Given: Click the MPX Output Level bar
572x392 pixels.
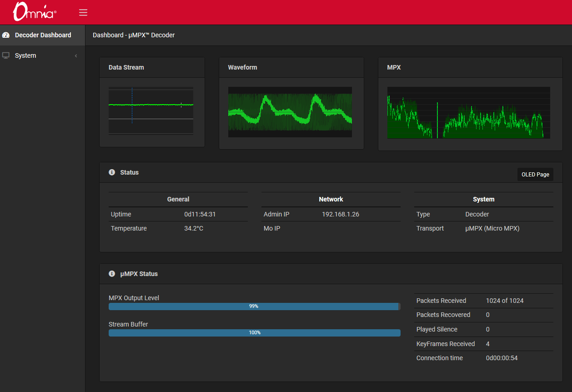Looking at the screenshot, I should [x=255, y=307].
